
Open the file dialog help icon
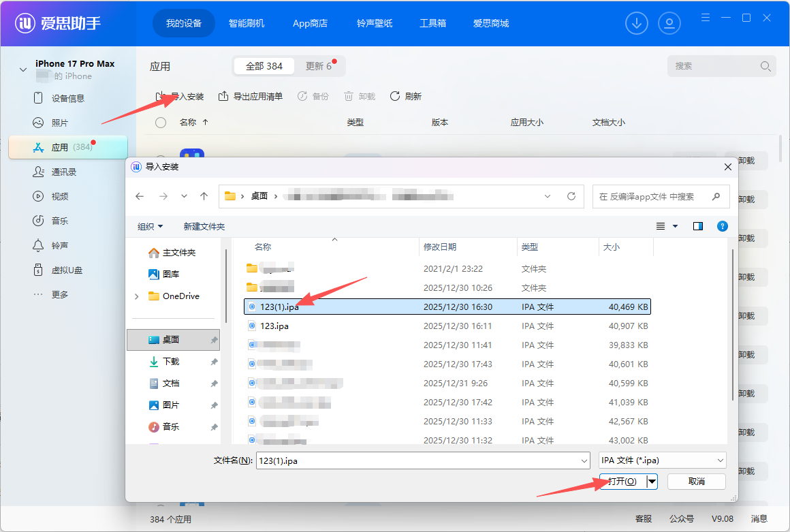coord(723,226)
